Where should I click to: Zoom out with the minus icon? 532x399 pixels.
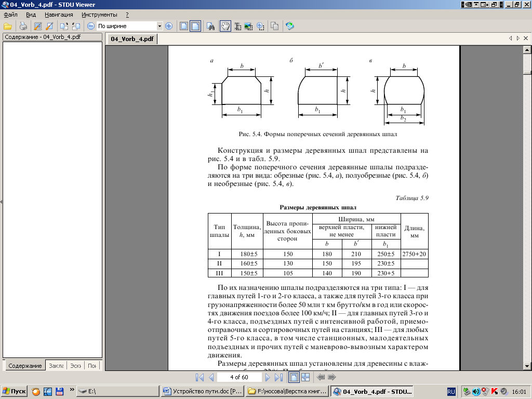(x=90, y=26)
